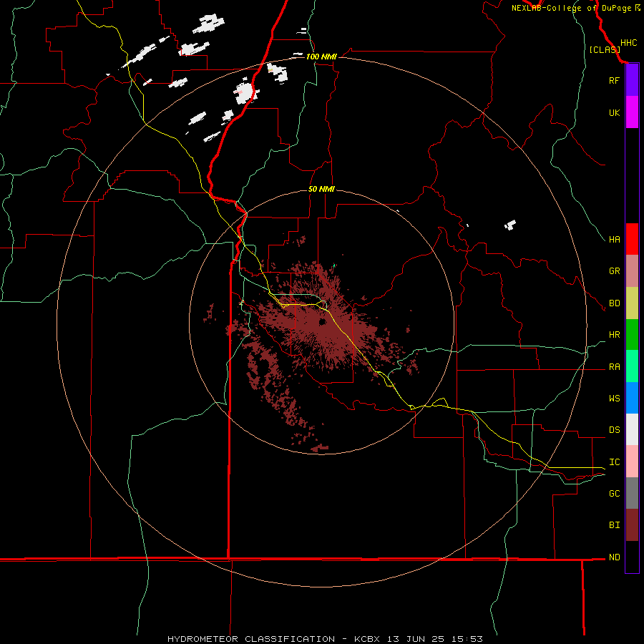Click the "HA" legend label
The width and height of the screenshot is (644, 644).
pyautogui.click(x=614, y=240)
